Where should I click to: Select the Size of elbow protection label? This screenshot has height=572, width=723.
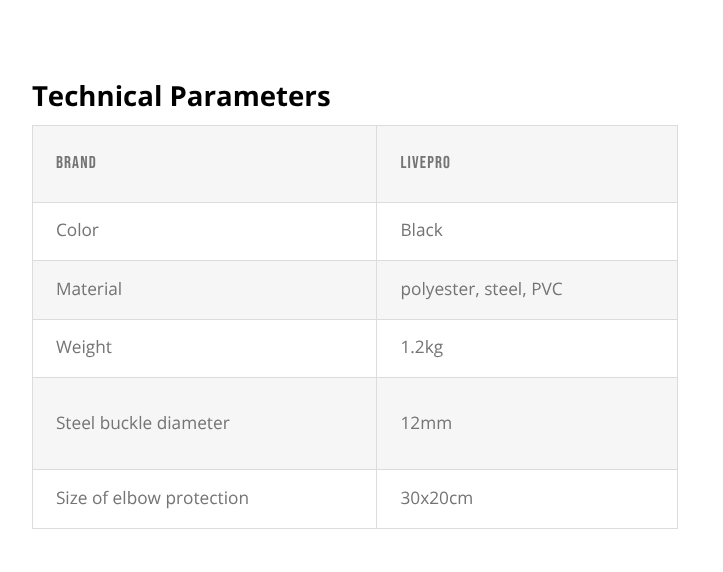pyautogui.click(x=152, y=498)
